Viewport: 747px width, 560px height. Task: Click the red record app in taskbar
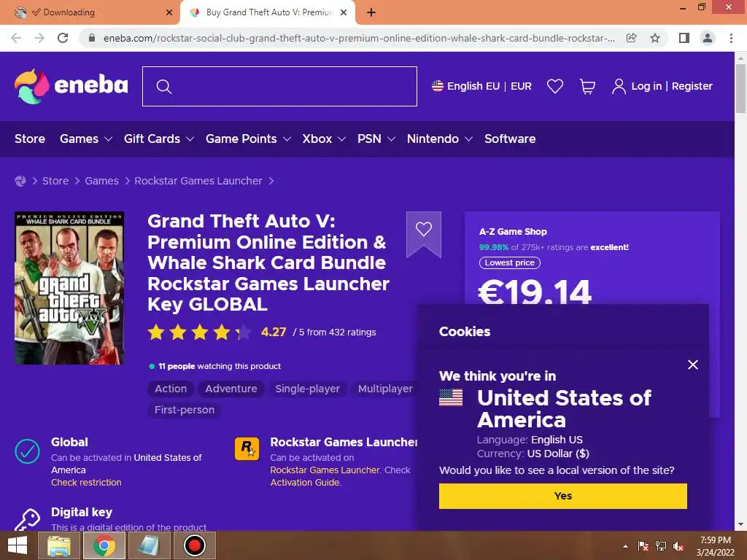pyautogui.click(x=194, y=545)
